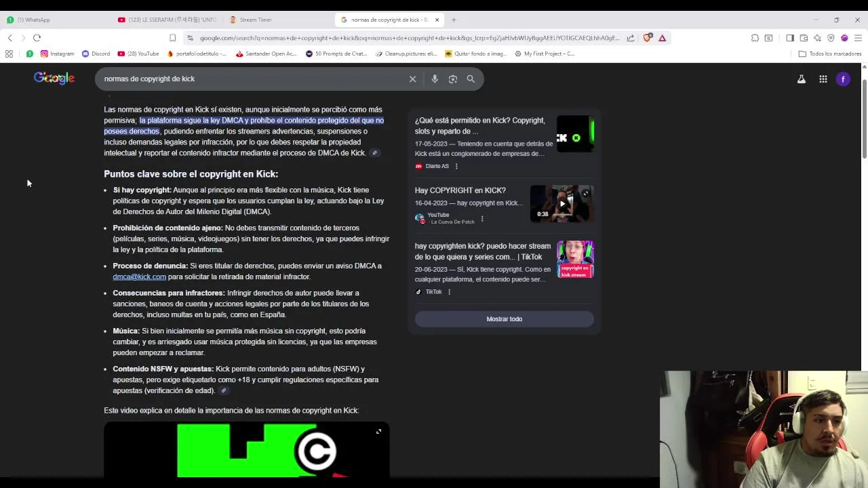Share this page using the share icon

[631, 38]
